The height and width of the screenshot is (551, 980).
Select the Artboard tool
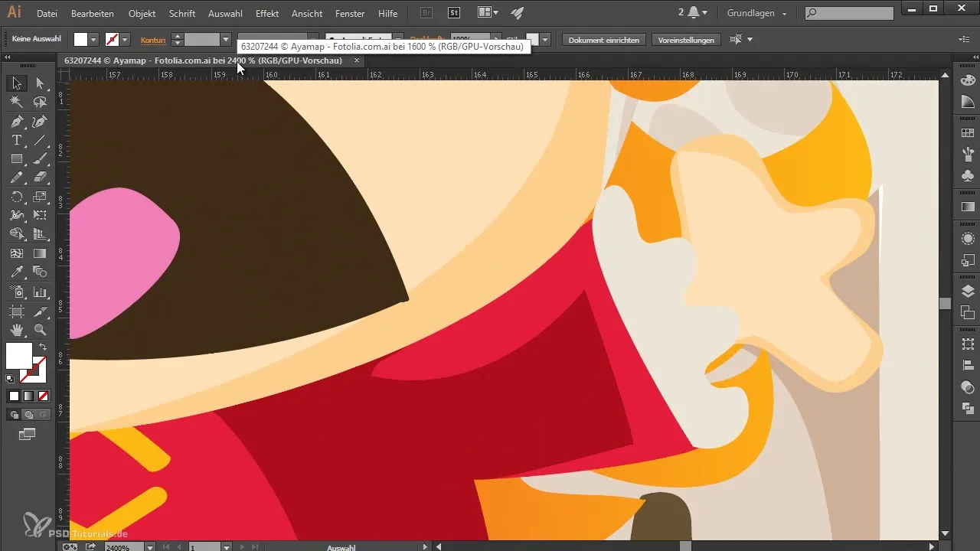click(x=16, y=311)
